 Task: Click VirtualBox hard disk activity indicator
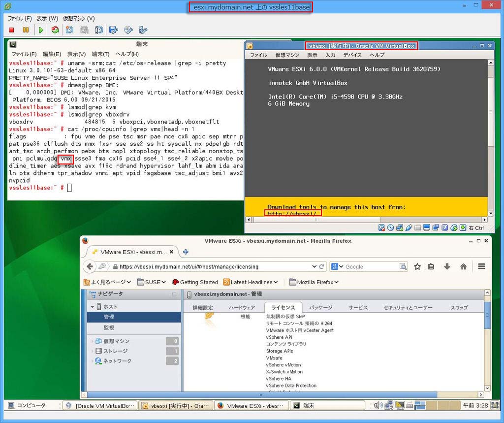[x=381, y=228]
